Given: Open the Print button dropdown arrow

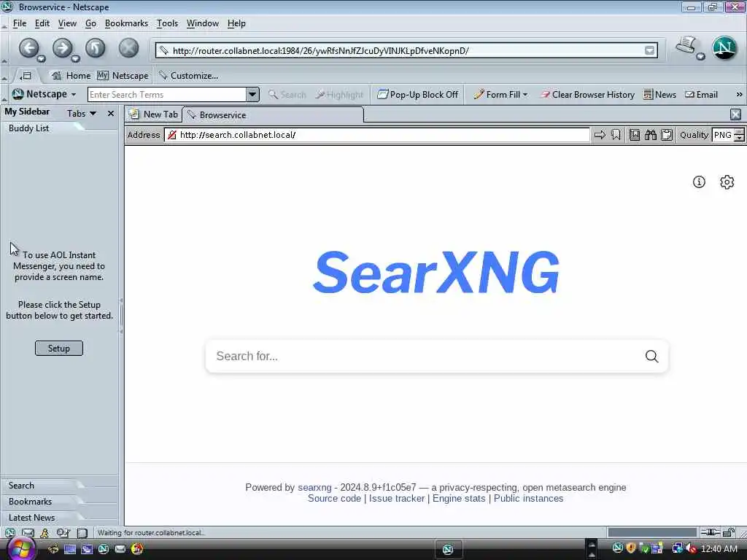Looking at the screenshot, I should [x=700, y=57].
